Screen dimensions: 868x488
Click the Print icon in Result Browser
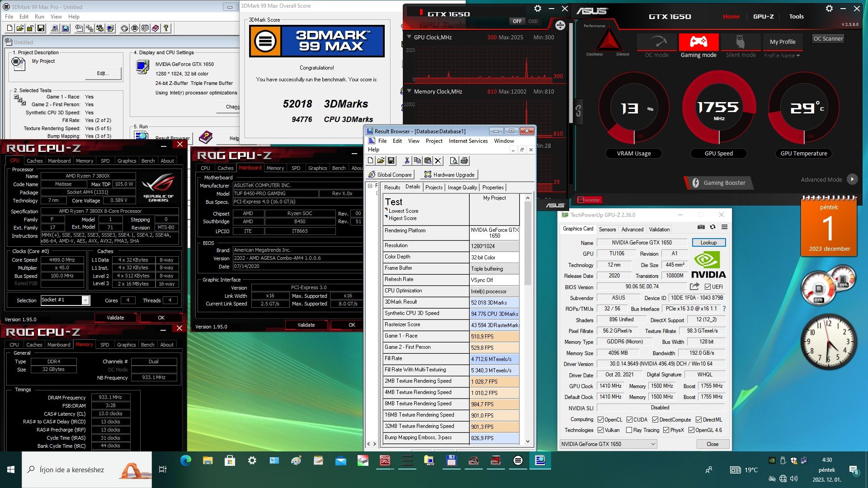click(464, 160)
